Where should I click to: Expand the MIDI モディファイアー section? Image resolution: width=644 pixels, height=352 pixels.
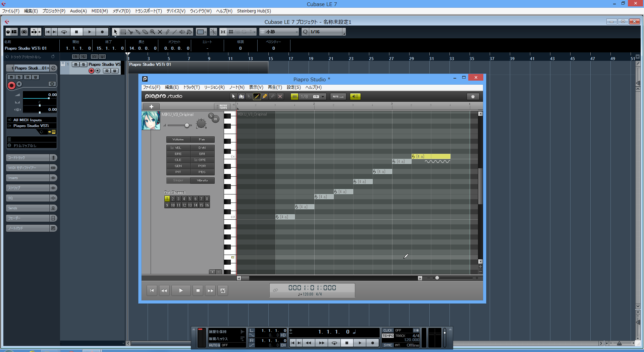32,168
